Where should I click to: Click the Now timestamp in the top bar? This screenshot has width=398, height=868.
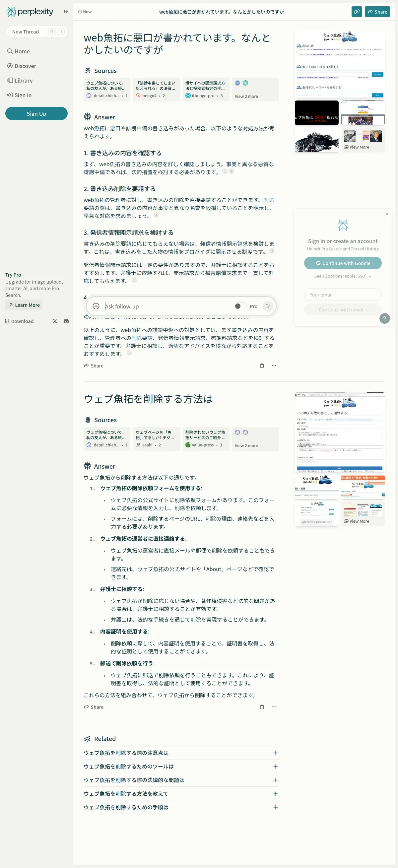[x=85, y=12]
